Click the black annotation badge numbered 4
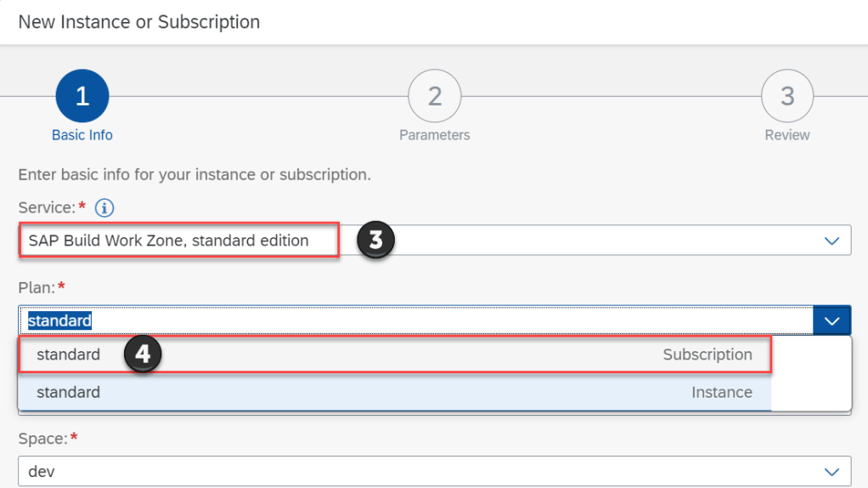868x488 pixels. pos(143,355)
